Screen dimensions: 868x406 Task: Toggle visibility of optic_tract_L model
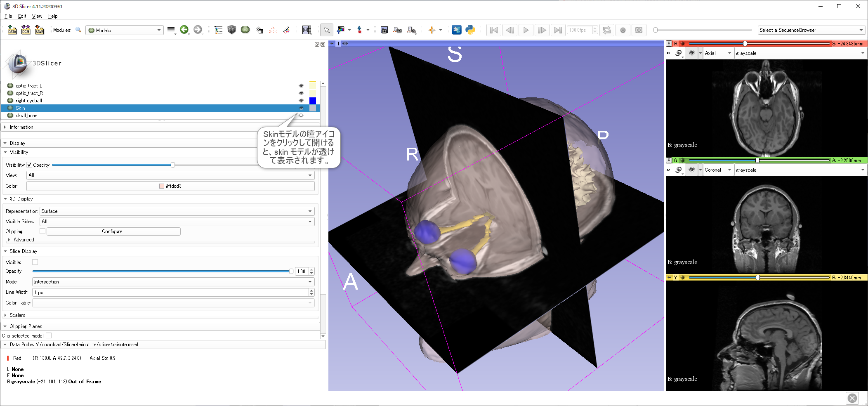(301, 86)
